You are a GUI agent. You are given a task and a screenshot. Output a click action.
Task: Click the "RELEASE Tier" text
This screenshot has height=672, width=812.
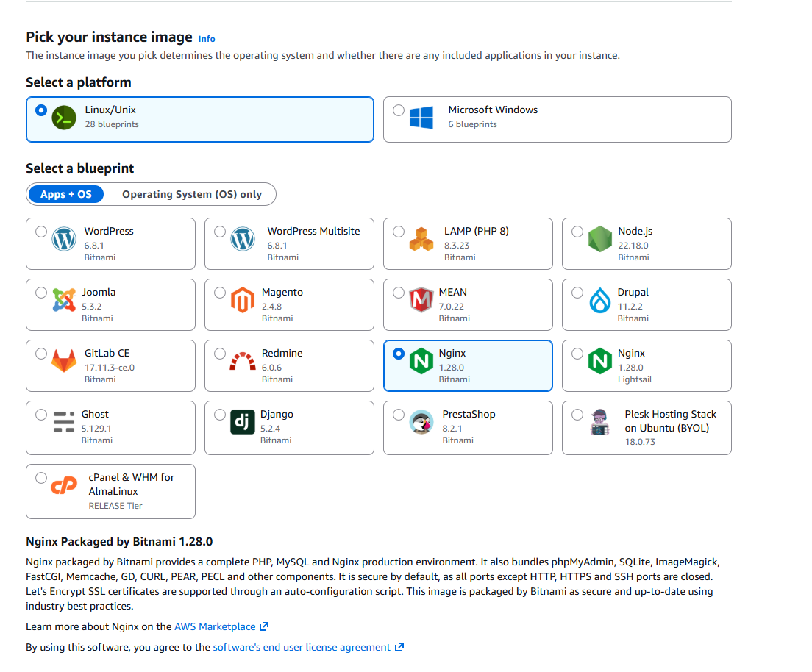tap(115, 506)
